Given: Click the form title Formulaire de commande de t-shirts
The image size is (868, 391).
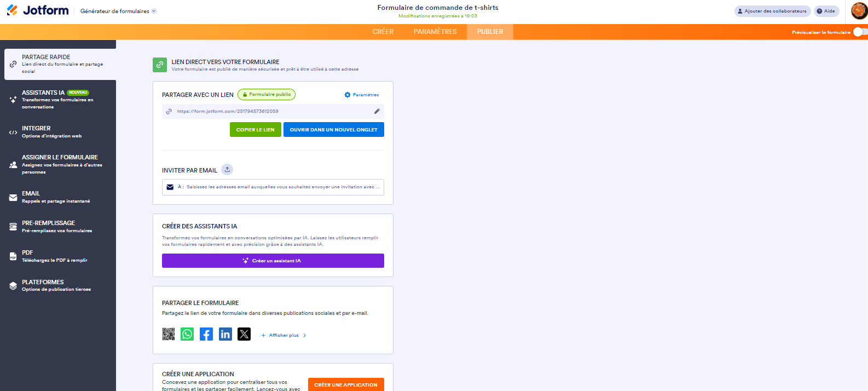Looking at the screenshot, I should coord(438,8).
